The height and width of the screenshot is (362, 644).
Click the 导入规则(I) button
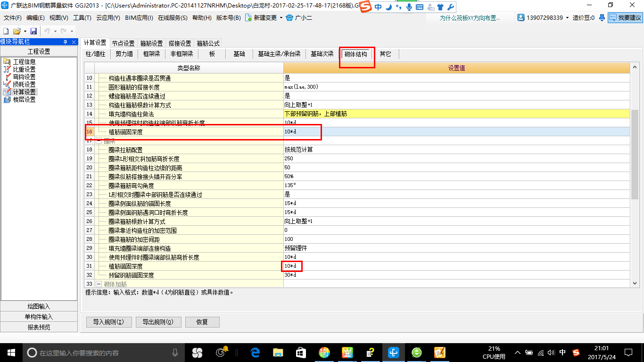click(x=108, y=322)
